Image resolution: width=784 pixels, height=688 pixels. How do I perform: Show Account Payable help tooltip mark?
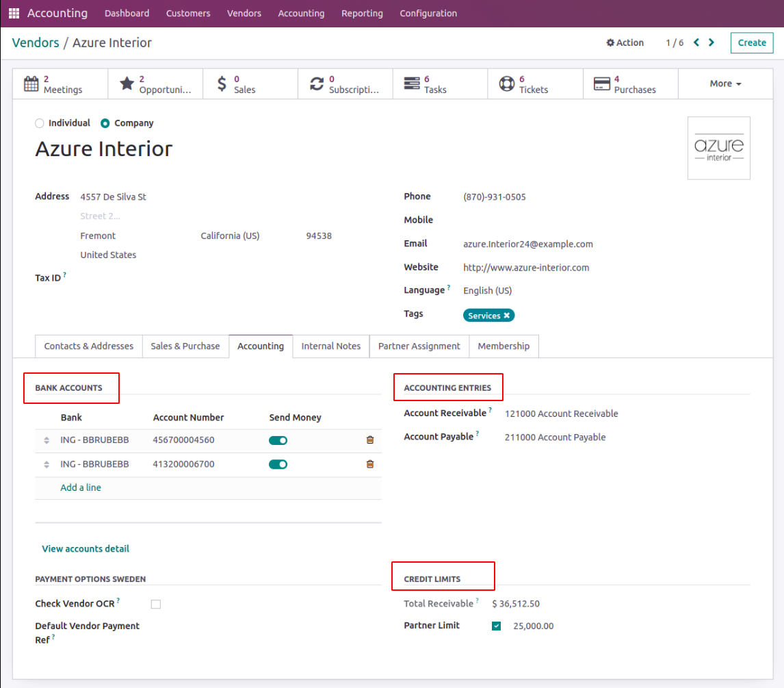(x=478, y=433)
